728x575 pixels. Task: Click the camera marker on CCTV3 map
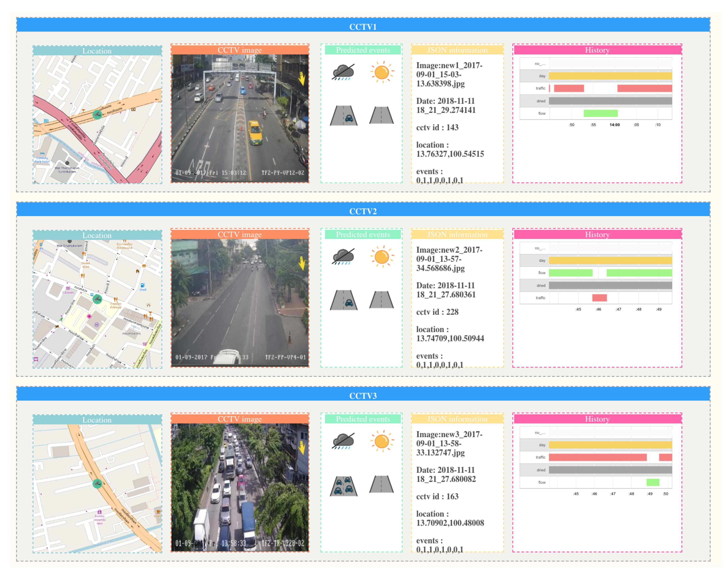coord(97,484)
